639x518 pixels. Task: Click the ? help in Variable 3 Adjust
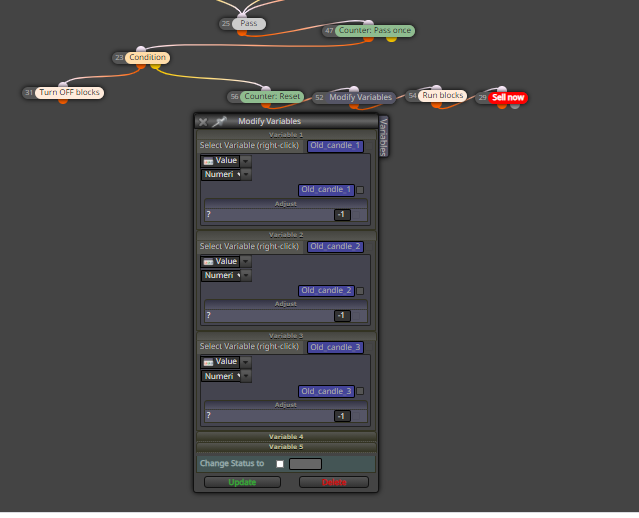pos(209,416)
